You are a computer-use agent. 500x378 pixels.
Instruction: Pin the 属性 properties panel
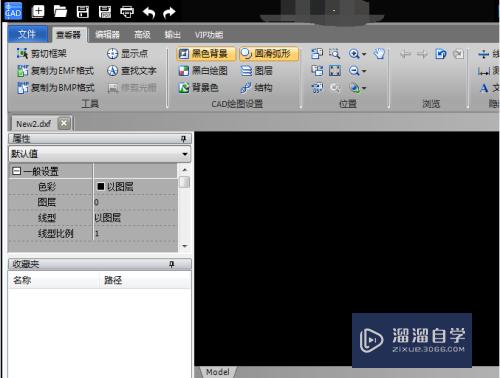coord(183,139)
